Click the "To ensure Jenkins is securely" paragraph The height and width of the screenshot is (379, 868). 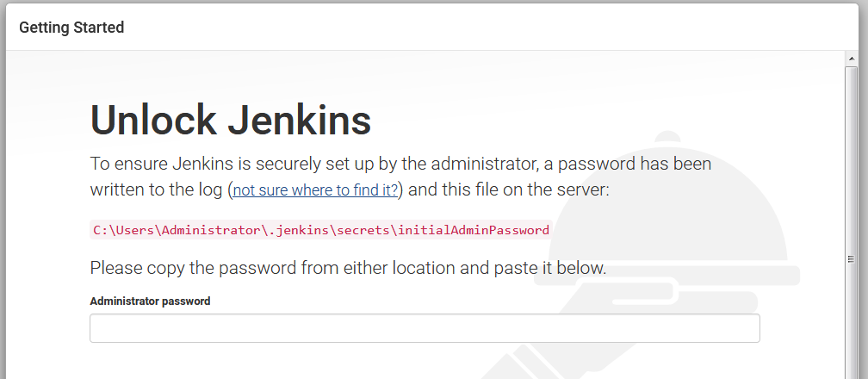(x=400, y=177)
